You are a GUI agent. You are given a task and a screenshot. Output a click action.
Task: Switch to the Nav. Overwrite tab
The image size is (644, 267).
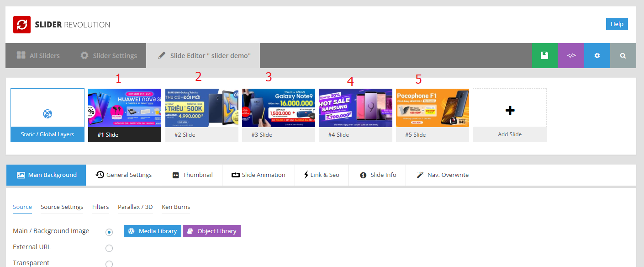point(442,175)
